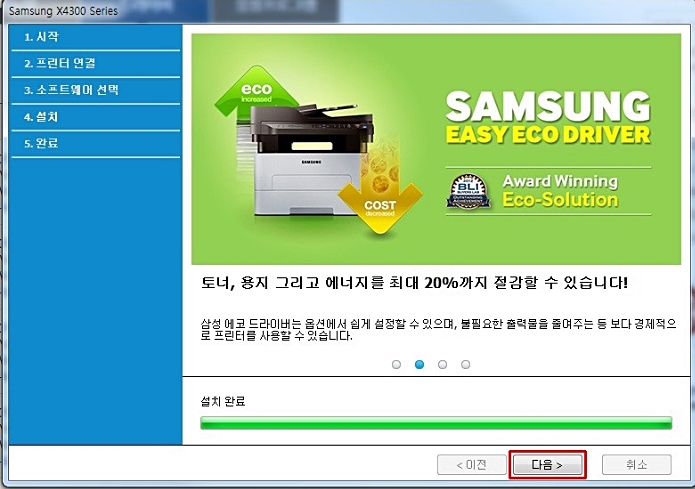Click the Samsung X4300 Series window title
This screenshot has width=695, height=489.
click(63, 11)
